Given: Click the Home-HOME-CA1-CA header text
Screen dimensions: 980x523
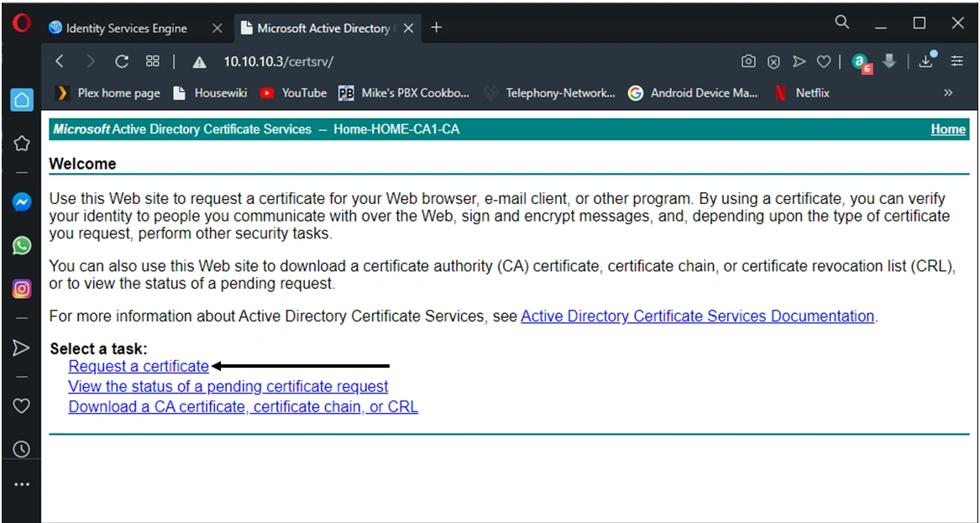Looking at the screenshot, I should [x=396, y=129].
